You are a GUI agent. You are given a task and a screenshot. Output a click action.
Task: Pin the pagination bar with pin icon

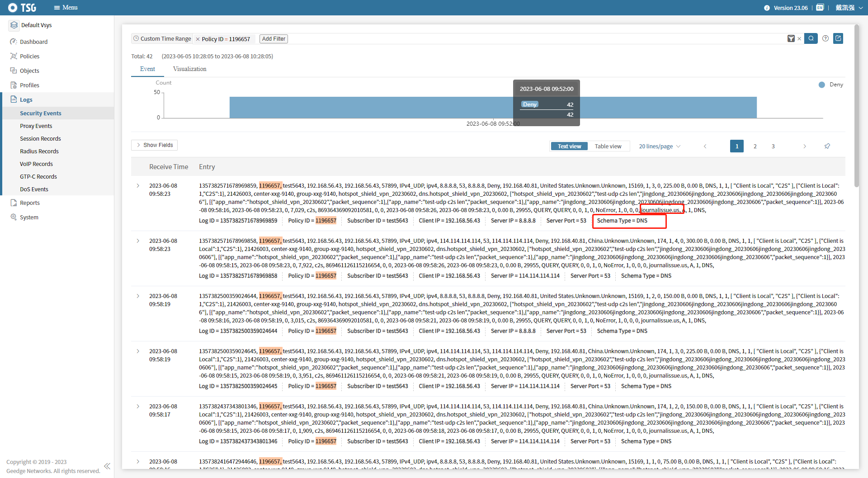point(827,146)
